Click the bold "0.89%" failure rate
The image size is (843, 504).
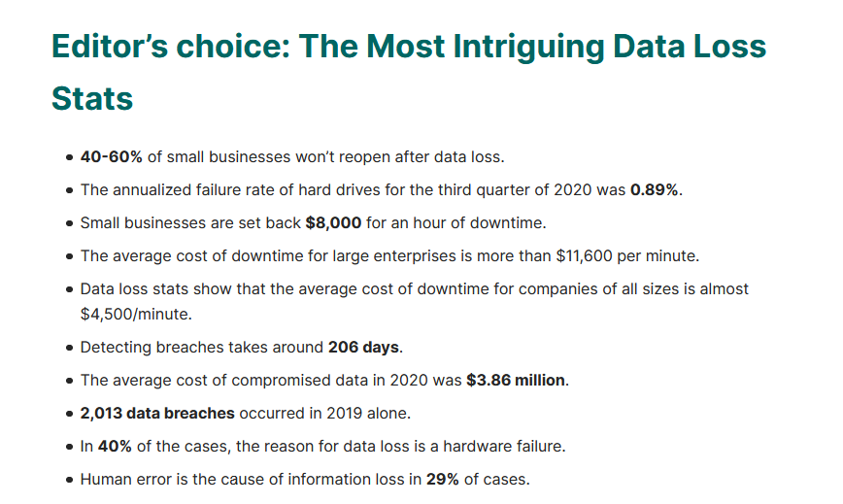pyautogui.click(x=655, y=190)
